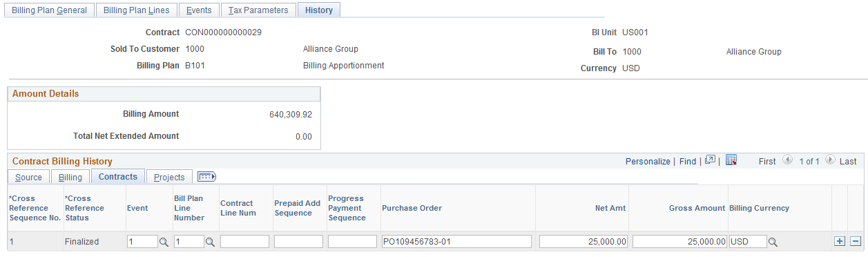Screen dimensions: 868x257
Task: Click the 1 of 1 row counter
Action: 809,161
